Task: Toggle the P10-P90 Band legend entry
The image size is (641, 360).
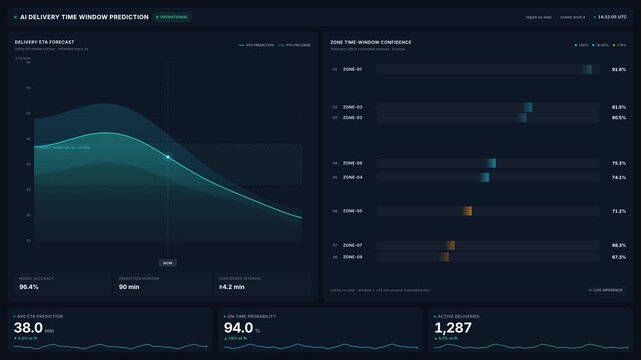Action: [295, 45]
